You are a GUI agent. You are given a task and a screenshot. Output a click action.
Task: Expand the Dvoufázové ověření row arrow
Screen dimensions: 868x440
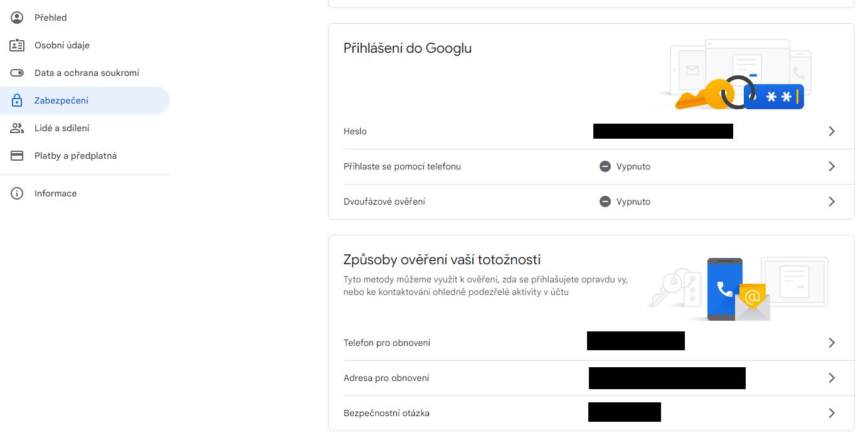tap(832, 201)
